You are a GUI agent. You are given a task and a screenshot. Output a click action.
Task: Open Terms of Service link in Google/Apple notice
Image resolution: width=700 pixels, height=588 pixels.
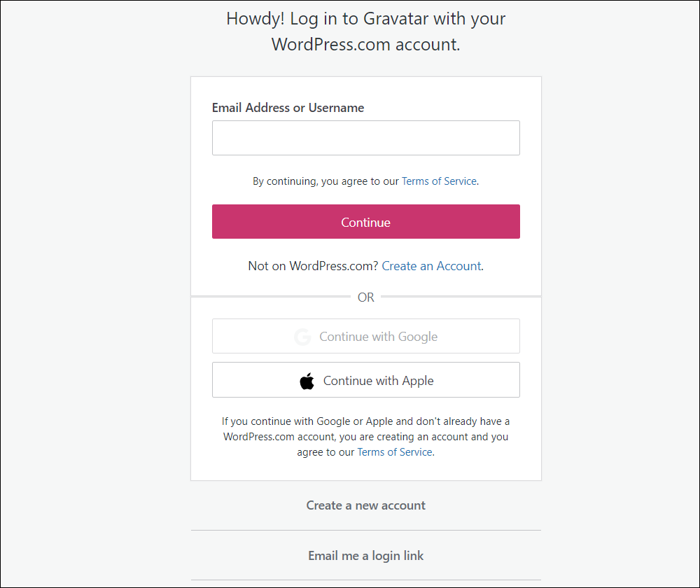(x=395, y=452)
